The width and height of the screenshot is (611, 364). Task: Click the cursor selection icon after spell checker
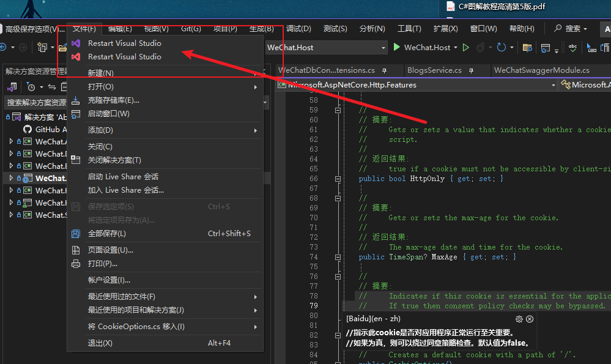click(x=591, y=48)
